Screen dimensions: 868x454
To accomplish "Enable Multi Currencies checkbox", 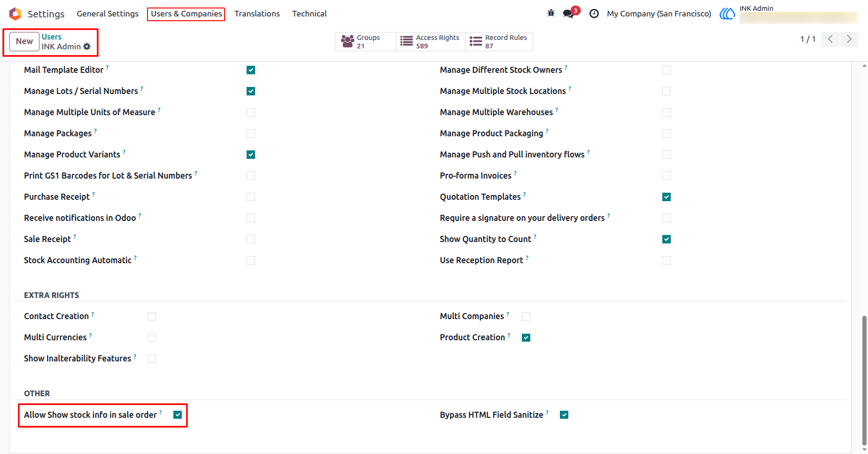I will pyautogui.click(x=152, y=337).
